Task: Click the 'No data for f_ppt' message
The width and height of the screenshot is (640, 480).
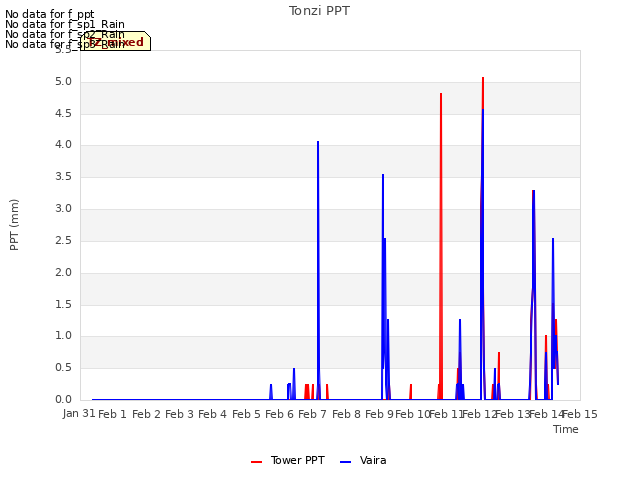Action: coord(50,14)
